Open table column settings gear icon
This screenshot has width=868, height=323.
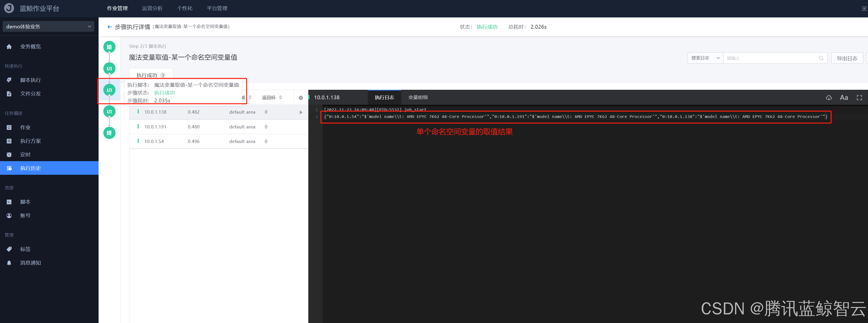[300, 98]
